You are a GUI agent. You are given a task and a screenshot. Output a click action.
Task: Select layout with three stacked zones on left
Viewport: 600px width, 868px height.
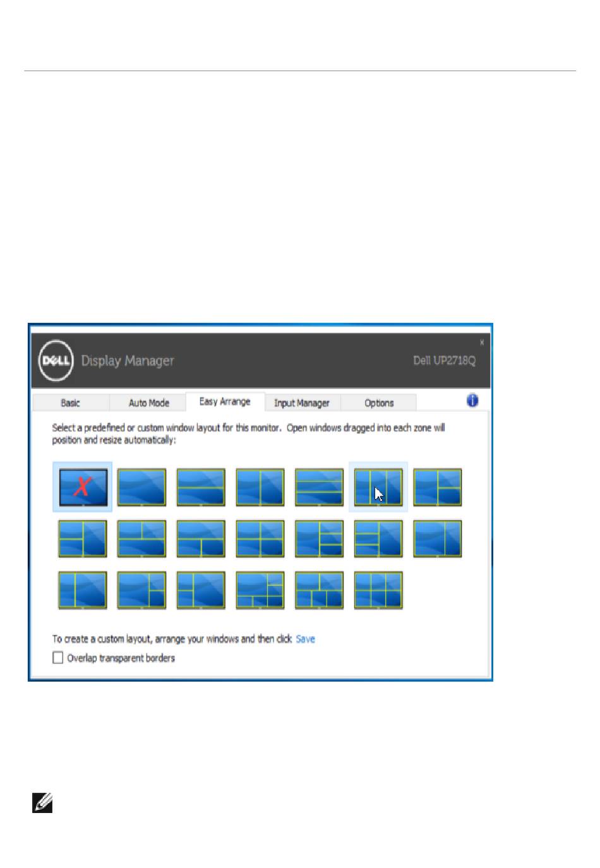pyautogui.click(x=378, y=538)
